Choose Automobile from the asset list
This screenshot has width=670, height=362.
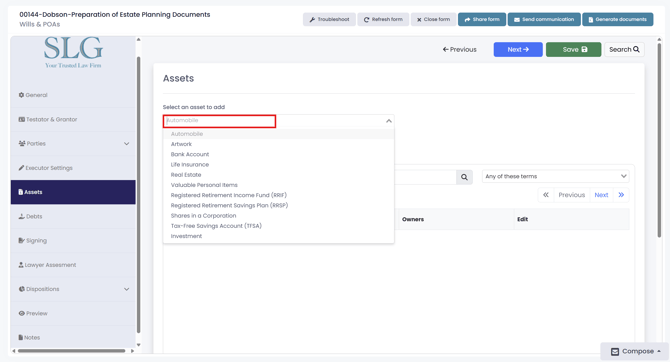pos(279,134)
